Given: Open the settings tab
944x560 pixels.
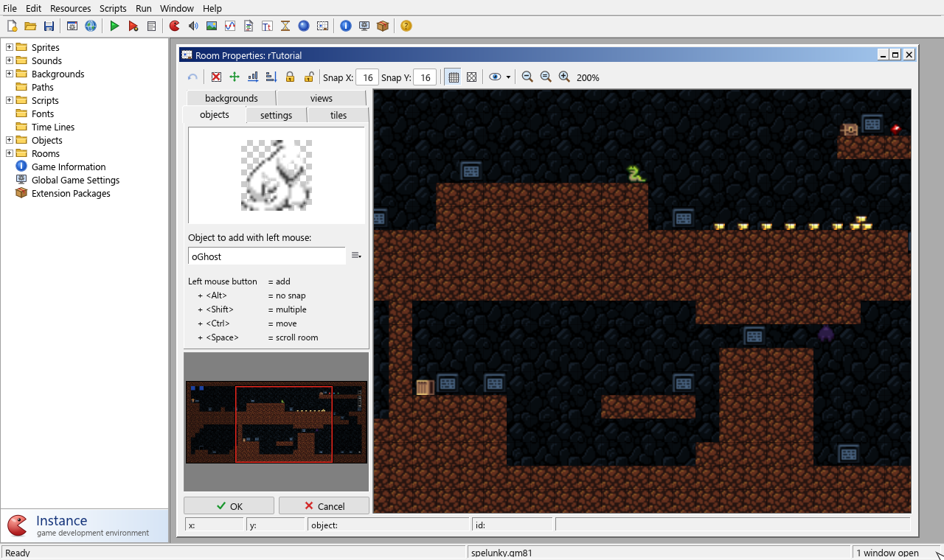Looking at the screenshot, I should click(x=276, y=115).
